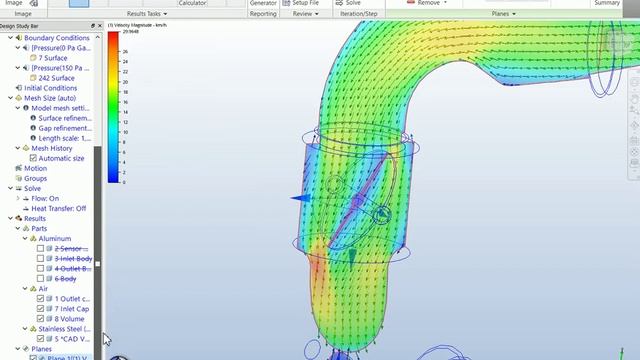Click the Pressure(0 Pa Gage) condition icon

click(26, 48)
